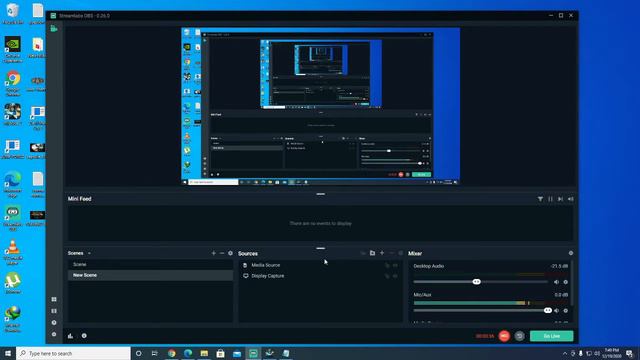Mute Desktop Audio speaker icon
The height and width of the screenshot is (360, 640).
pyautogui.click(x=556, y=282)
